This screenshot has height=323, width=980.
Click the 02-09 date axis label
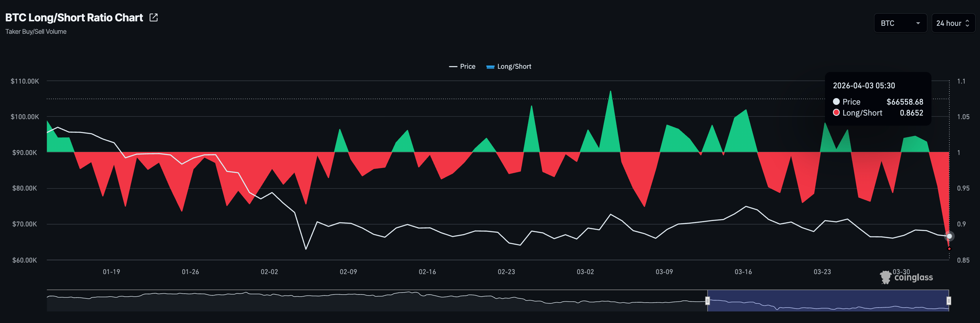pos(348,271)
